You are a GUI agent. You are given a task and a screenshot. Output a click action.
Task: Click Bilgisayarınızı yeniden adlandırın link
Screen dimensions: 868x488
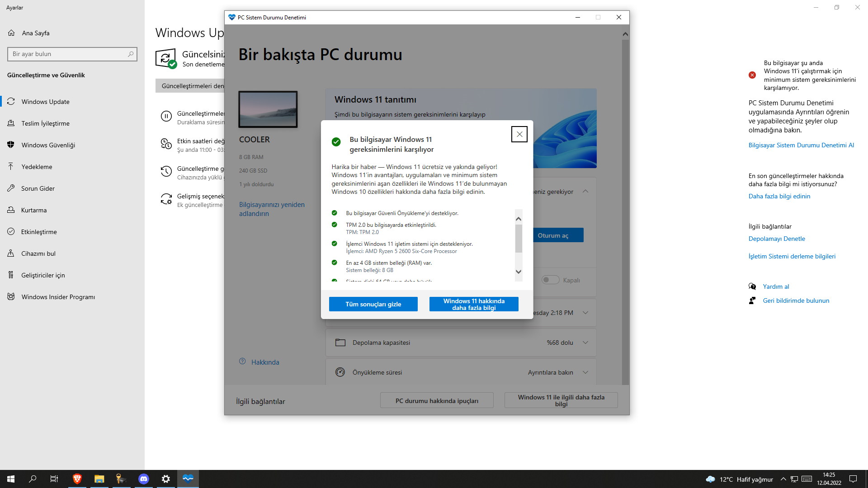tap(272, 209)
